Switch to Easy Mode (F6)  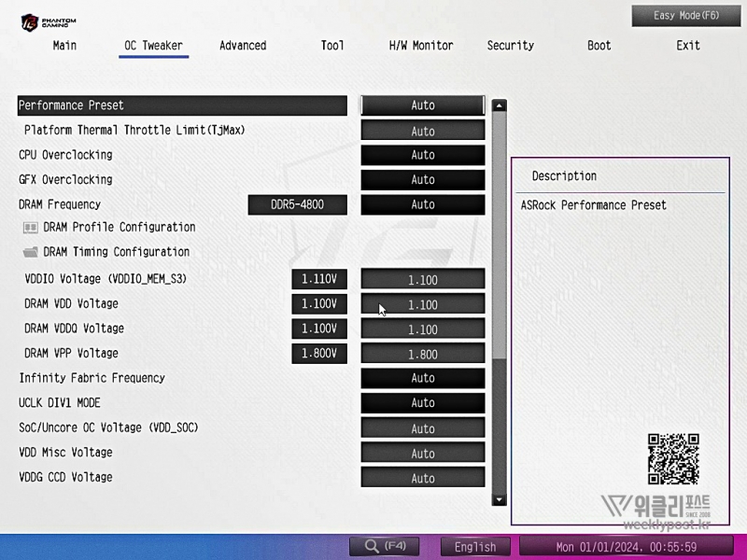pos(686,16)
